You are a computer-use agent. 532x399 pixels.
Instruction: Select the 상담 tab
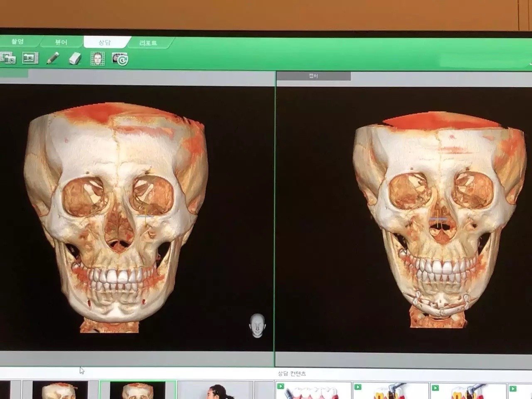[x=106, y=42]
